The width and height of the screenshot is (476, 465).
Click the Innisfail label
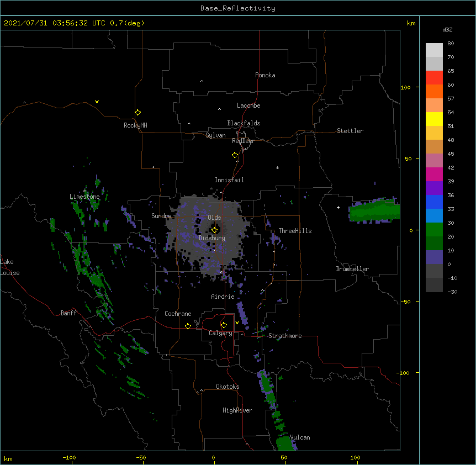coord(229,180)
